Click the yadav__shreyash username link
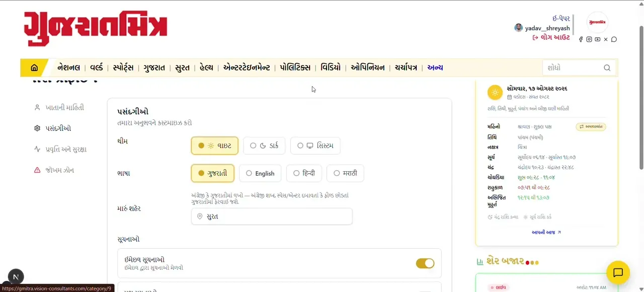The height and width of the screenshot is (292, 644). point(547,28)
